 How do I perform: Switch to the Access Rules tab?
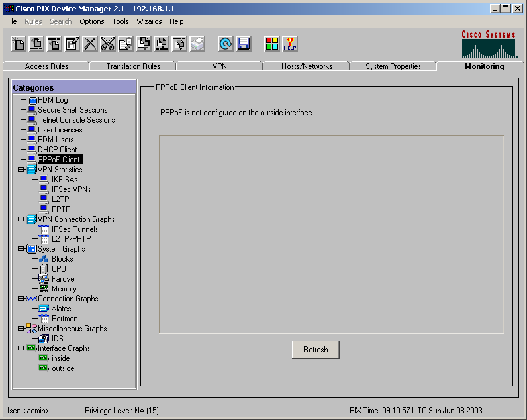(46, 66)
